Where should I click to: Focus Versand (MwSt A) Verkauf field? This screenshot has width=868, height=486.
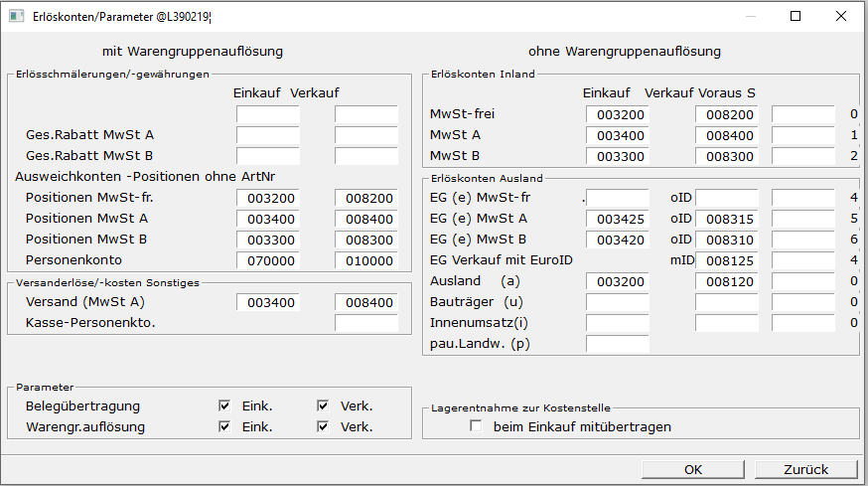(365, 302)
